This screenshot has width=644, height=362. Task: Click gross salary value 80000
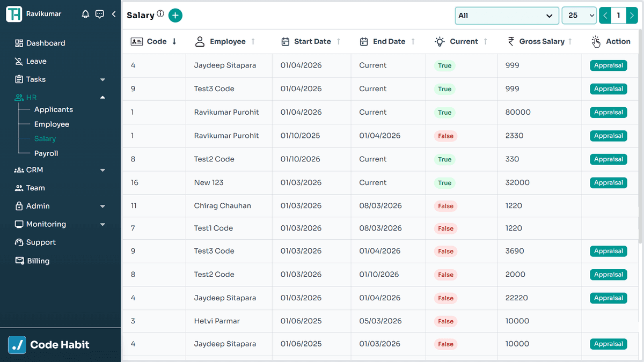[518, 113]
